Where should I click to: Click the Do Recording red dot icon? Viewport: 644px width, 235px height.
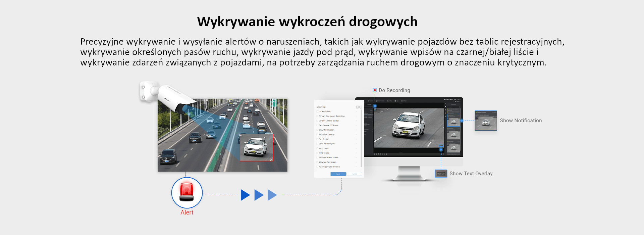375,90
